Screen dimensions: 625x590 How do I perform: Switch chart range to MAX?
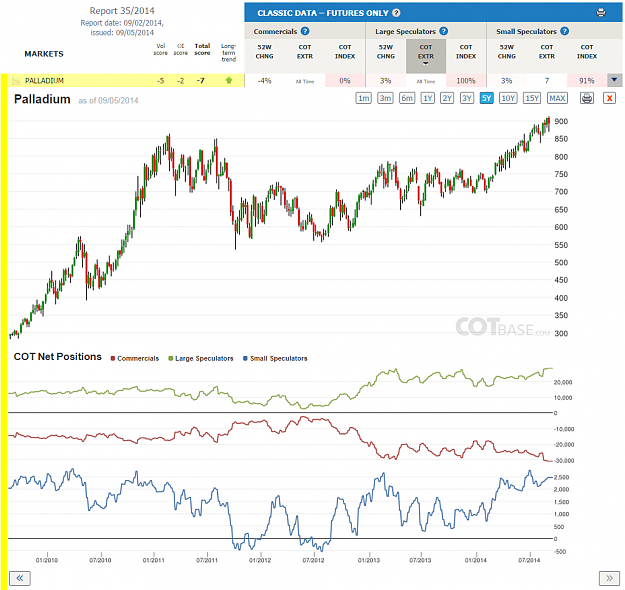click(557, 98)
